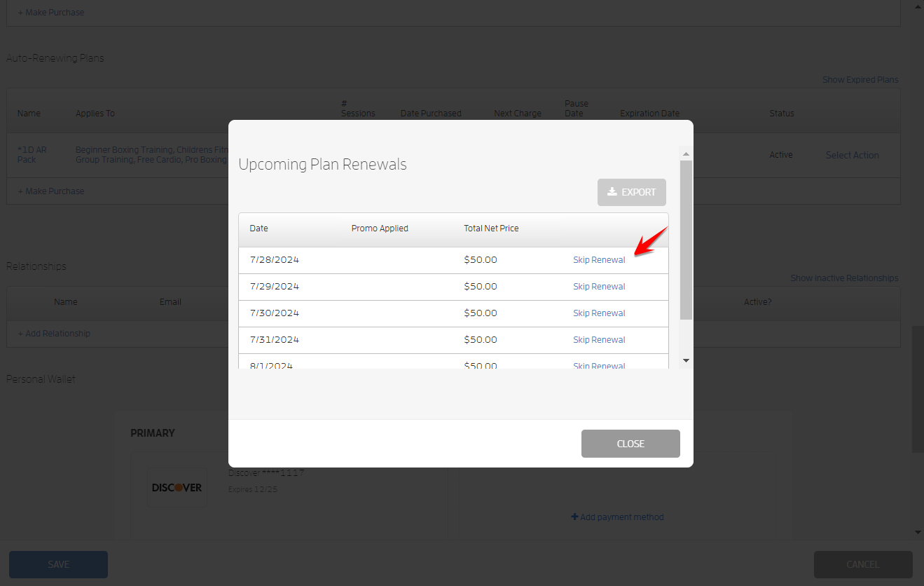Click the $50.00 price for 7/30/2024
The width and height of the screenshot is (924, 586).
481,313
